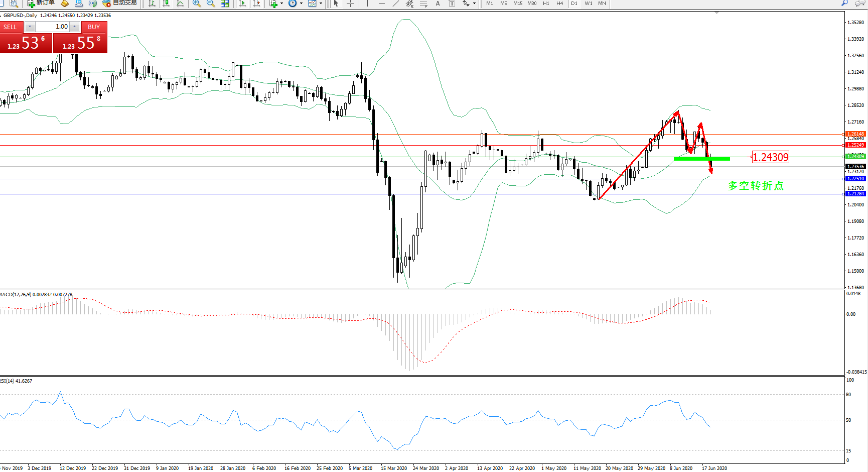This screenshot has height=472, width=868.
Task: Click the search magnifier in top right
Action: pos(844,4)
